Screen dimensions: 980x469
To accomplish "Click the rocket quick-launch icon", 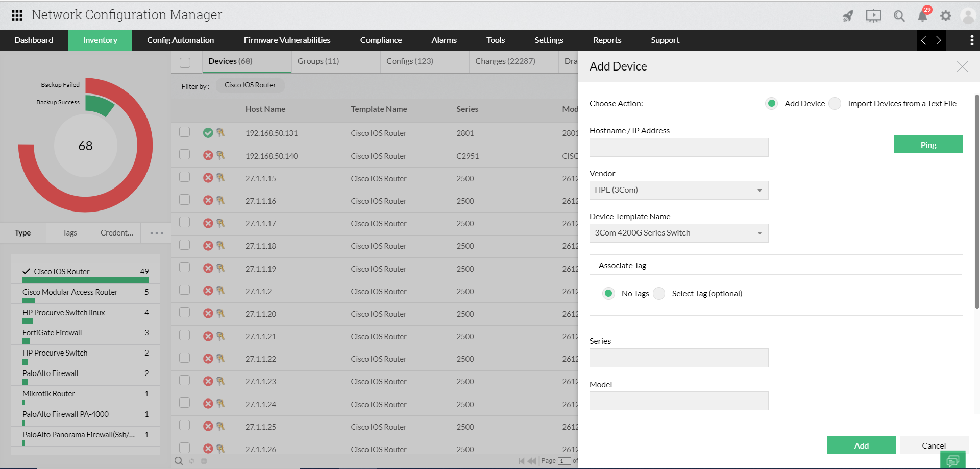I will 848,16.
